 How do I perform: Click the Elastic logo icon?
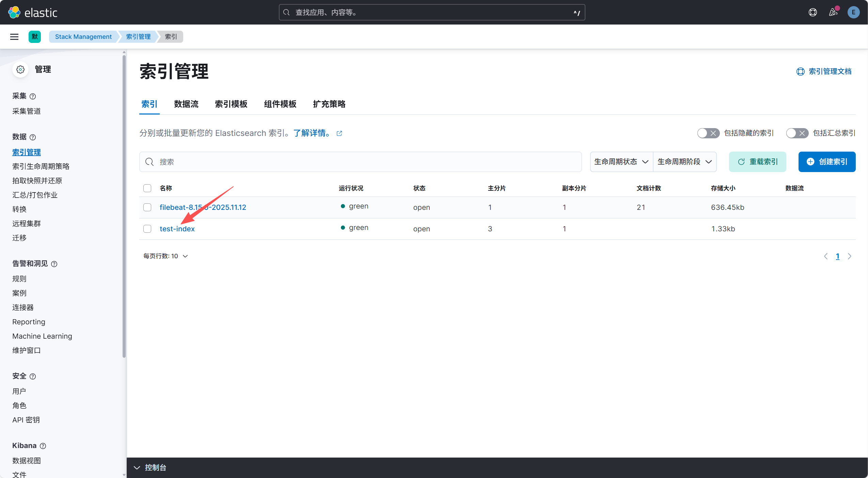[14, 12]
